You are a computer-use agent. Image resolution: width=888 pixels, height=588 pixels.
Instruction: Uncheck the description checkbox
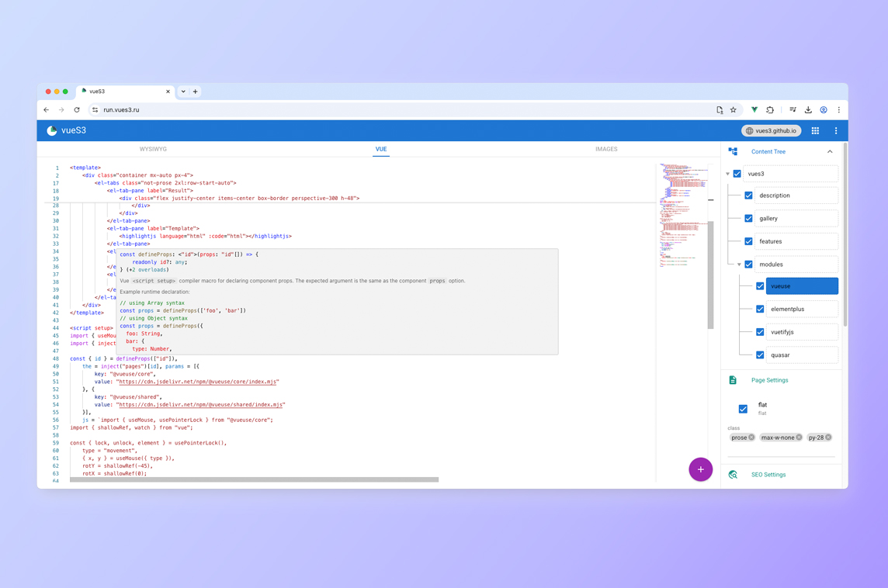tap(749, 195)
